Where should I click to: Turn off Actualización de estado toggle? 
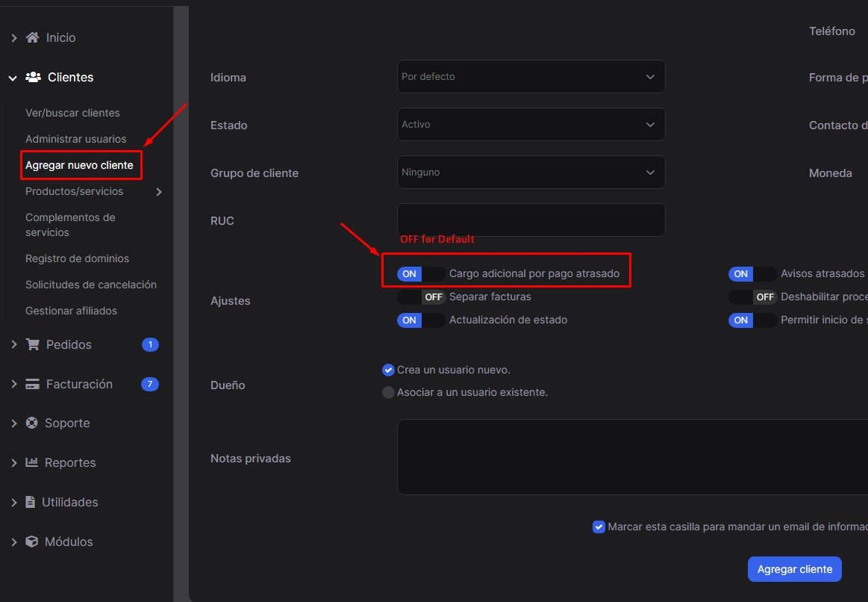421,320
